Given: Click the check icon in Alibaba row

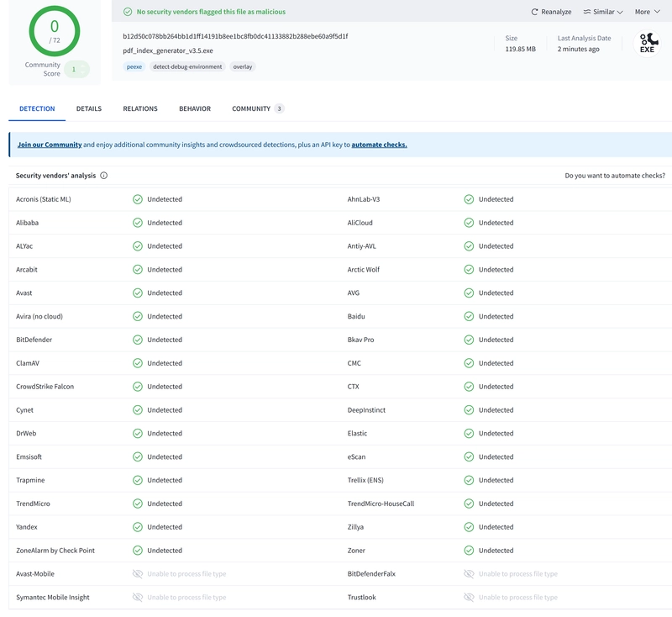Looking at the screenshot, I should (138, 223).
